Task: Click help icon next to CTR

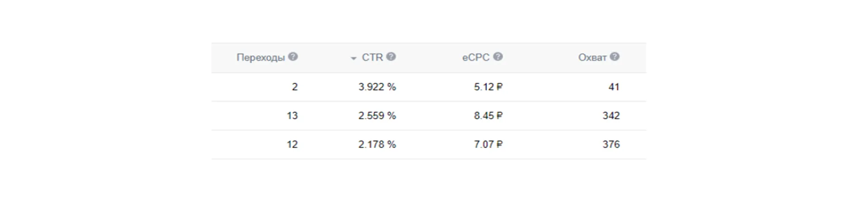Action: [391, 57]
